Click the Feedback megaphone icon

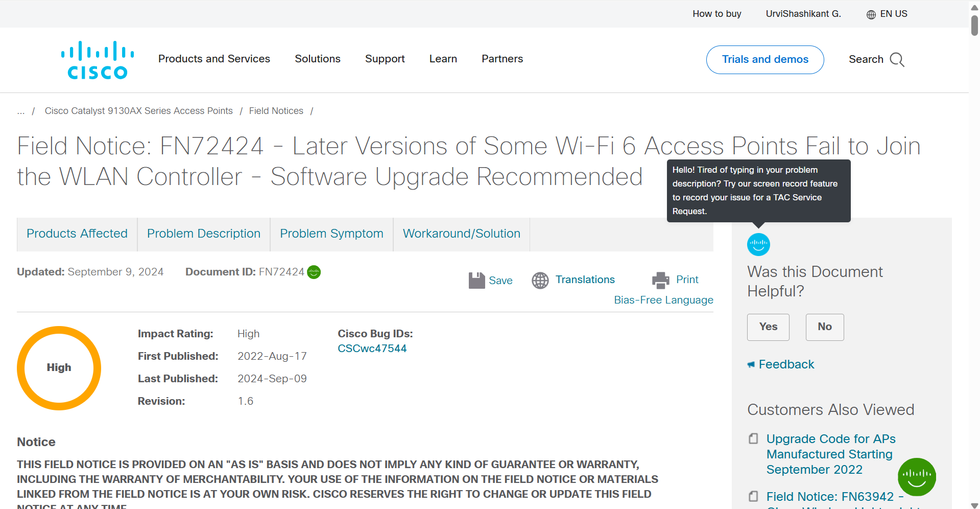click(x=751, y=364)
